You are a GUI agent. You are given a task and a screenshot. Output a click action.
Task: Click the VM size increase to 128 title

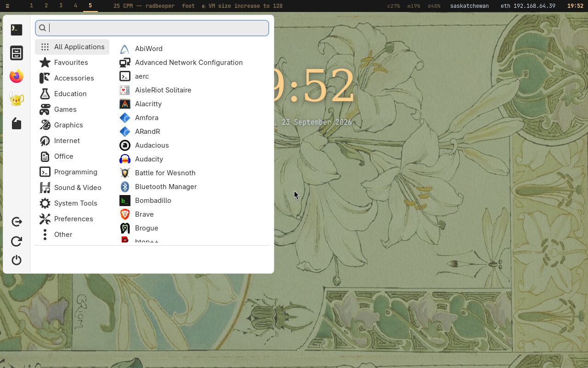point(242,6)
